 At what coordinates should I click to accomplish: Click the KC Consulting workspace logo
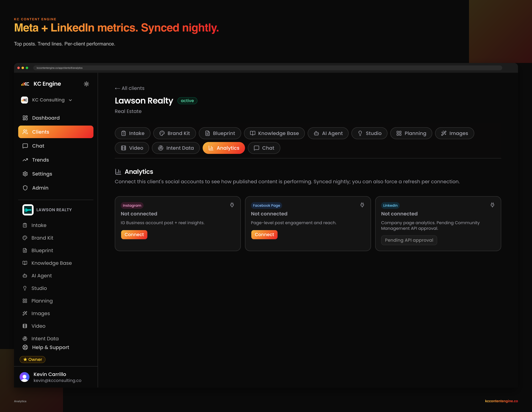[x=24, y=100]
